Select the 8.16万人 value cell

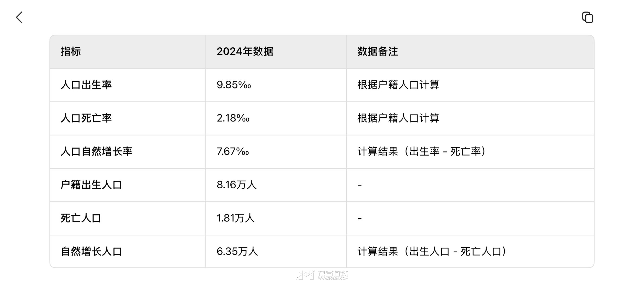[236, 185]
